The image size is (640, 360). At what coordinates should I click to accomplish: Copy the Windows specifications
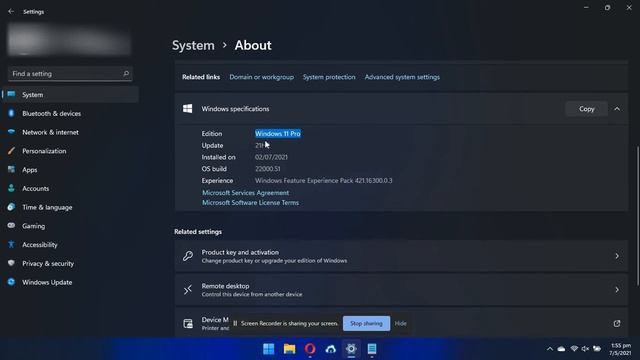coord(587,109)
